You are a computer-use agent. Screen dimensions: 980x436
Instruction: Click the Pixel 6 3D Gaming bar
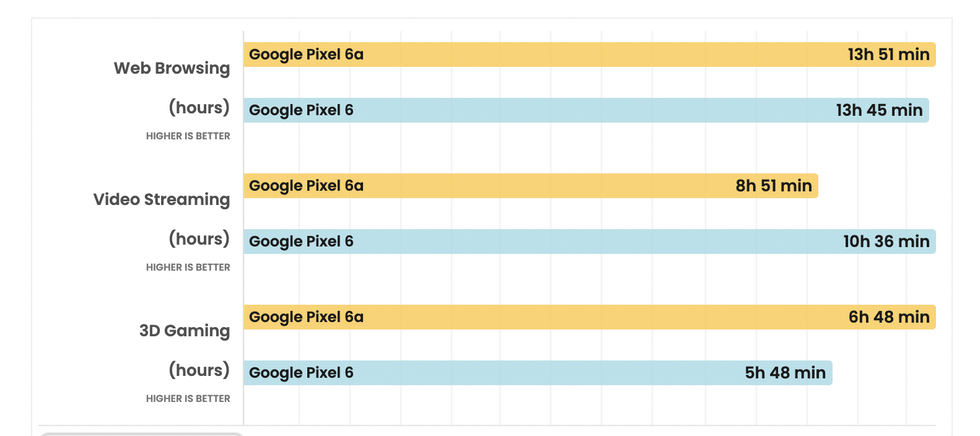[538, 373]
